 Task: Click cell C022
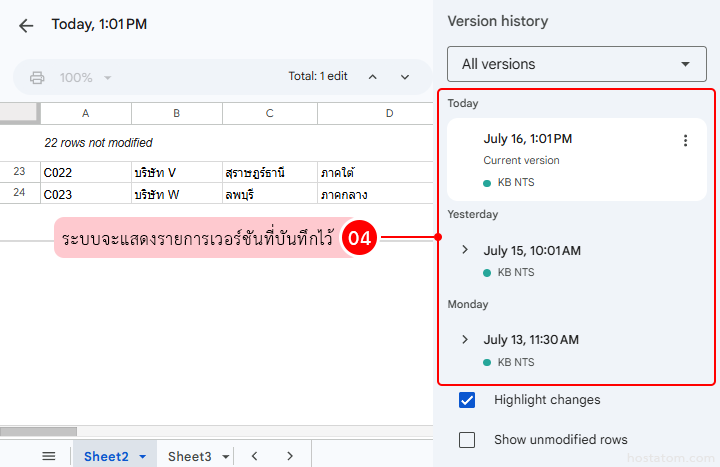pos(86,172)
